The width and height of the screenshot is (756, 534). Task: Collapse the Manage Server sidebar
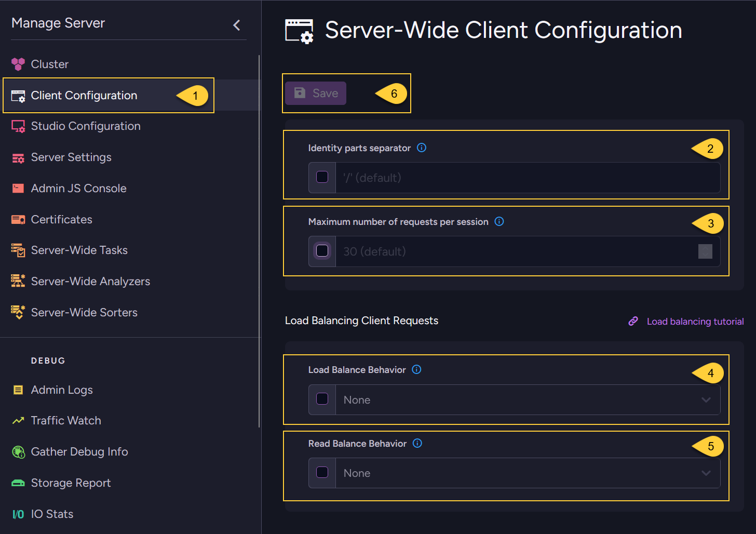[236, 24]
